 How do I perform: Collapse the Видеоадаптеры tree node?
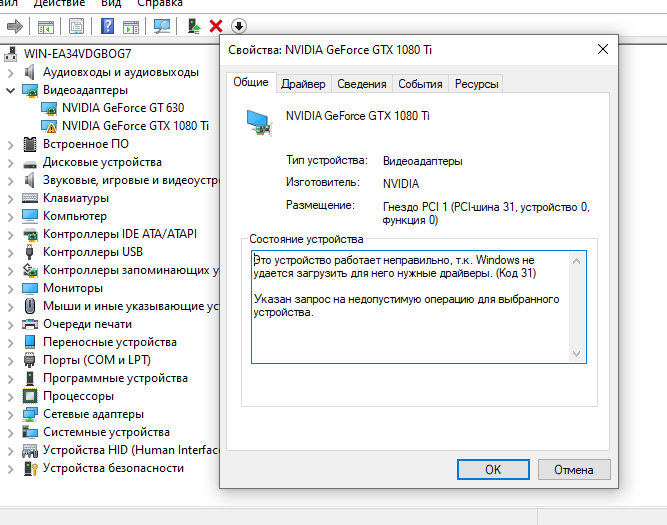click(11, 90)
